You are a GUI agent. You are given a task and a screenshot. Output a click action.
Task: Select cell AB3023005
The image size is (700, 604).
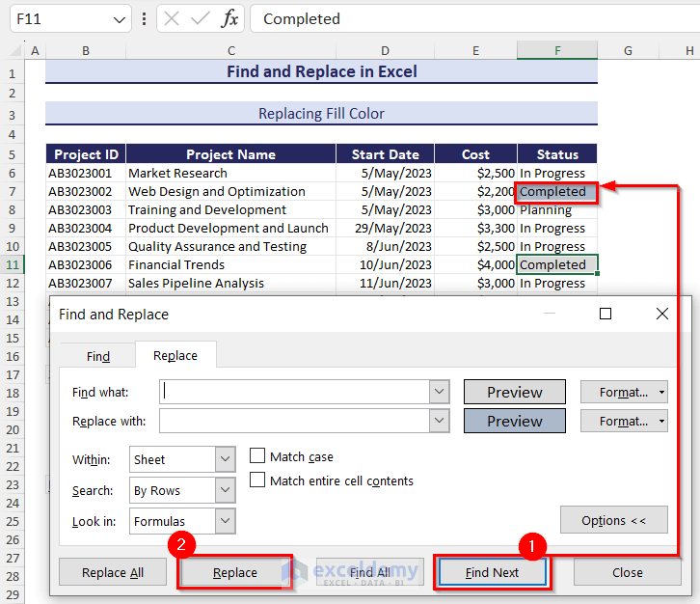coord(86,246)
